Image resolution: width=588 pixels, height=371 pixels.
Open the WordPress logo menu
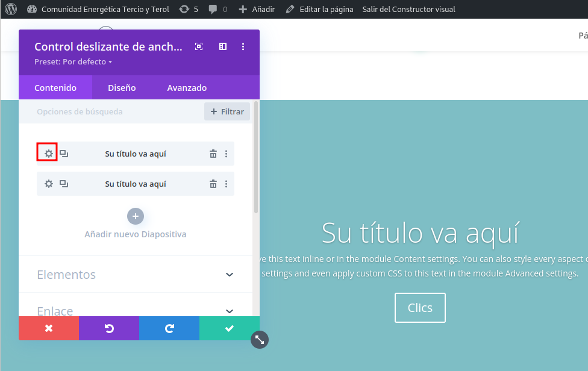pyautogui.click(x=11, y=9)
